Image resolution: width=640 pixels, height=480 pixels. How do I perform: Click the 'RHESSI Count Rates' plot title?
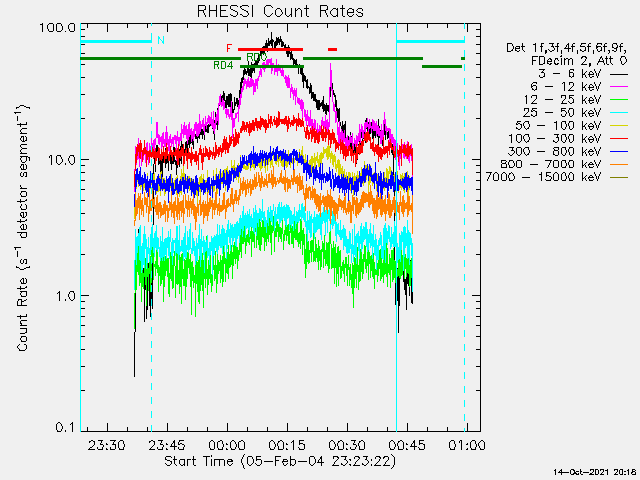[x=280, y=11]
